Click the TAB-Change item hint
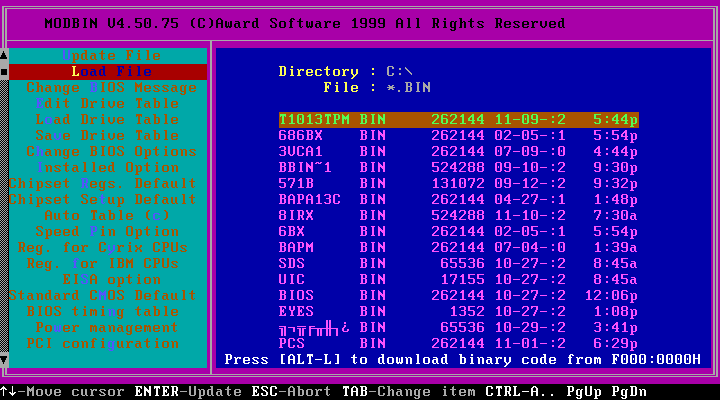Screen dimensions: 720x400 (409, 392)
